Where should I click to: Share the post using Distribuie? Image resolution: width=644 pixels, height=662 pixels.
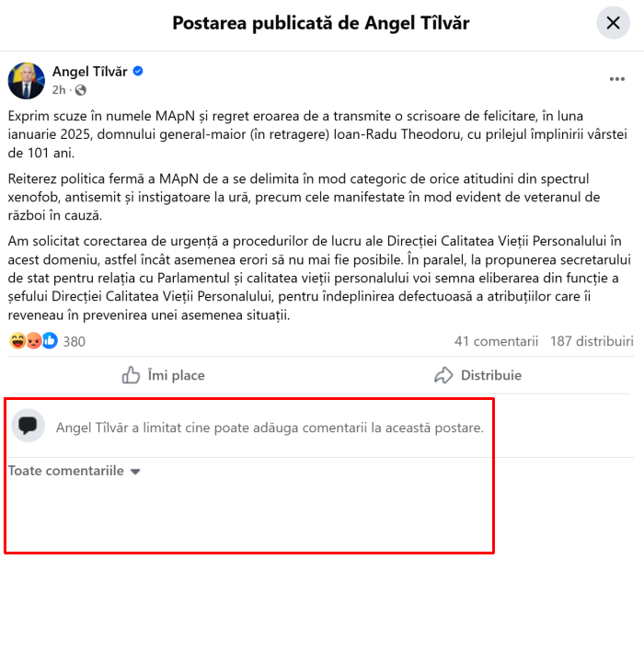point(477,375)
